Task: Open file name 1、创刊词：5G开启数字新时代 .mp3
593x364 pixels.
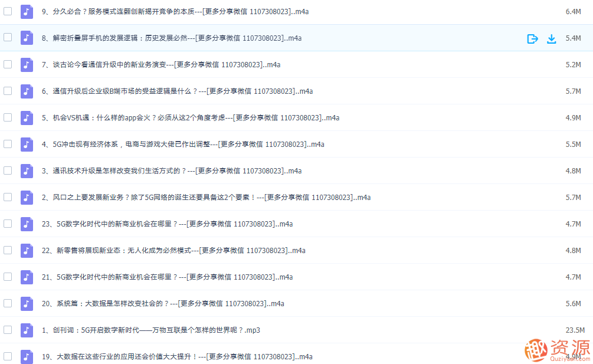Action: point(151,330)
